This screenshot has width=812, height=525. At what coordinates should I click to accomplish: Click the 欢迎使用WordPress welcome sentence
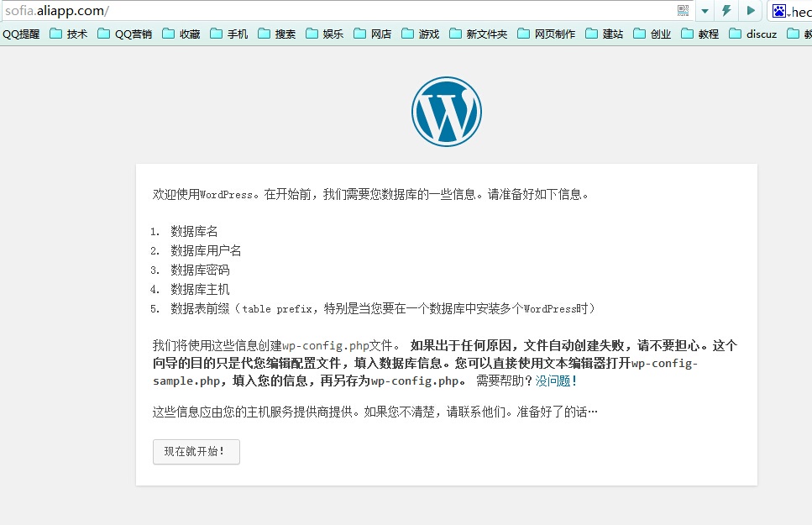[370, 194]
